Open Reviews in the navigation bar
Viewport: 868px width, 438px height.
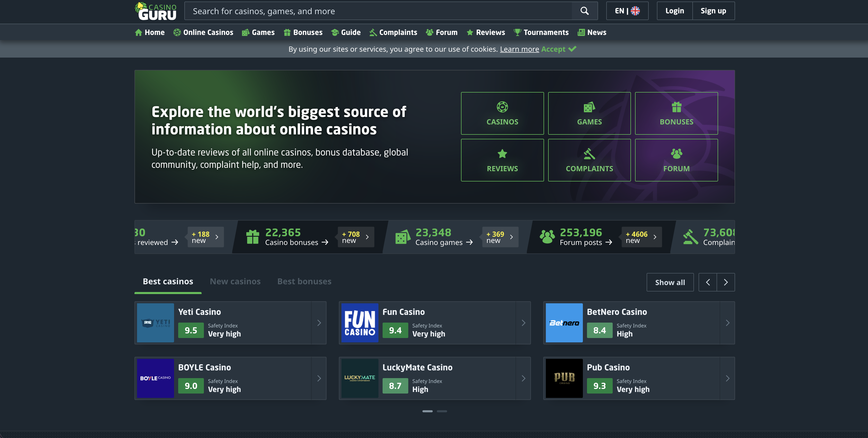pos(486,32)
